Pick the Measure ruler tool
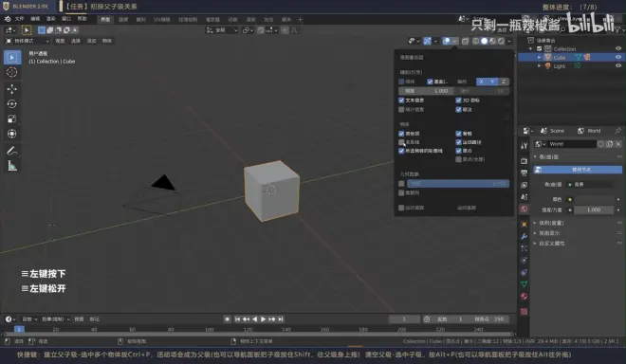 coord(12,166)
